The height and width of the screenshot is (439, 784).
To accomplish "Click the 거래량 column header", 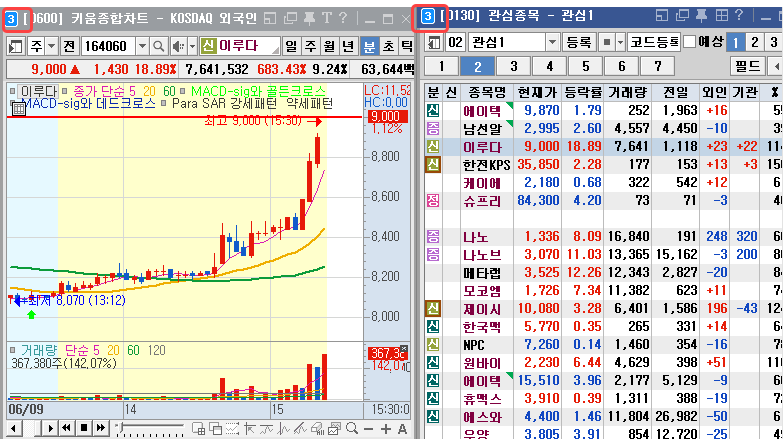I will coord(628,92).
